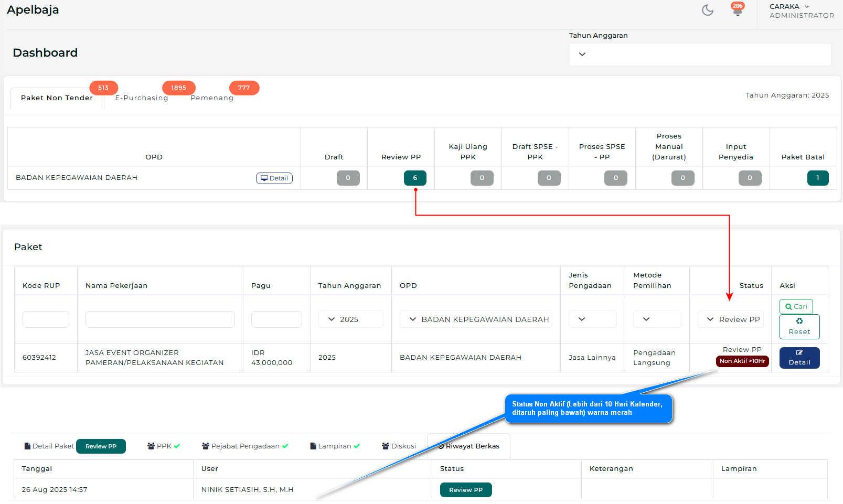Click the Paket Batal count badge 1
Image resolution: width=843 pixels, height=504 pixels.
[817, 178]
